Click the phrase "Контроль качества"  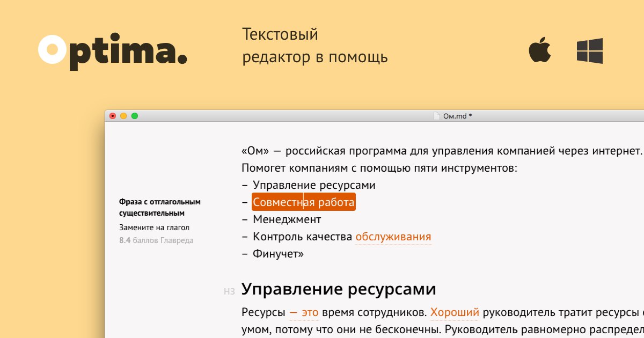coord(303,237)
